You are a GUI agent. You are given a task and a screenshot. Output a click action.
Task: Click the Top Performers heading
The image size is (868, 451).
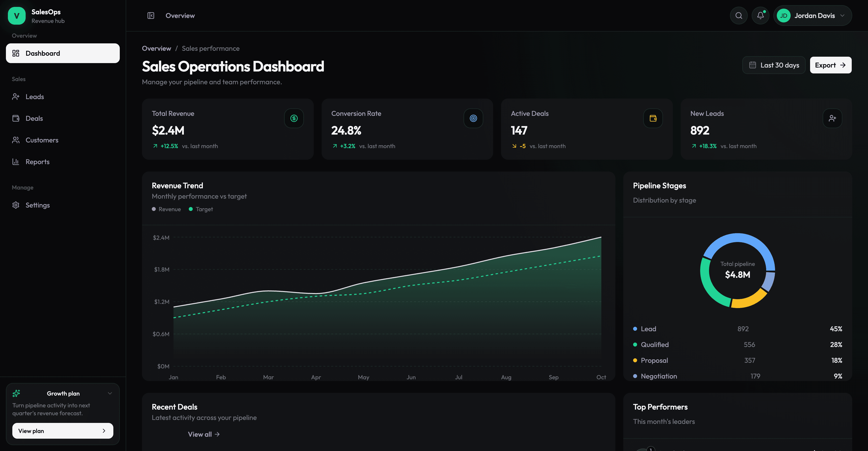point(660,407)
